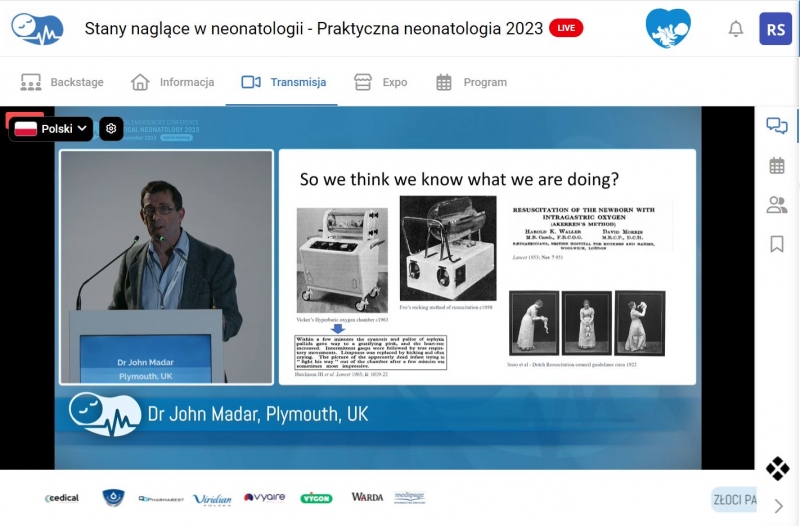The height and width of the screenshot is (526, 800).
Task: Open the Informacja tab
Action: click(x=172, y=82)
